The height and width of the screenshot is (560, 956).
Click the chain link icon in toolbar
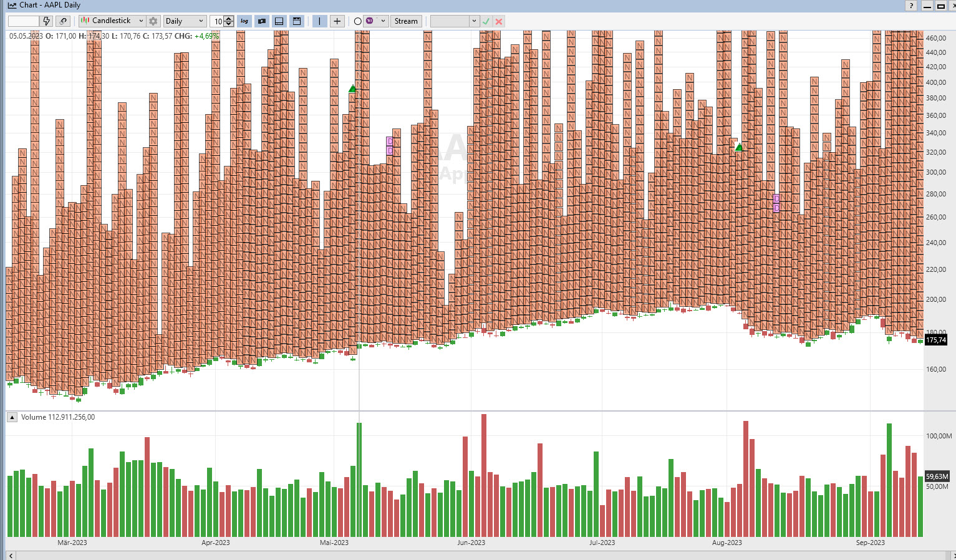[x=63, y=21]
